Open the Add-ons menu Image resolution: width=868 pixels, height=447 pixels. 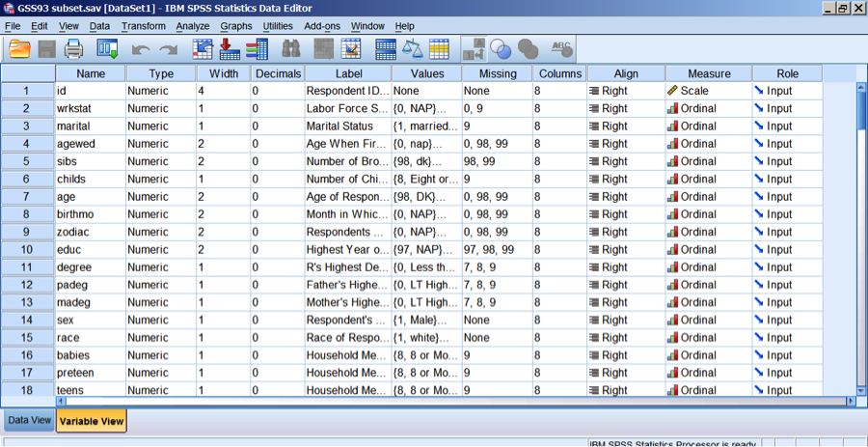[322, 26]
